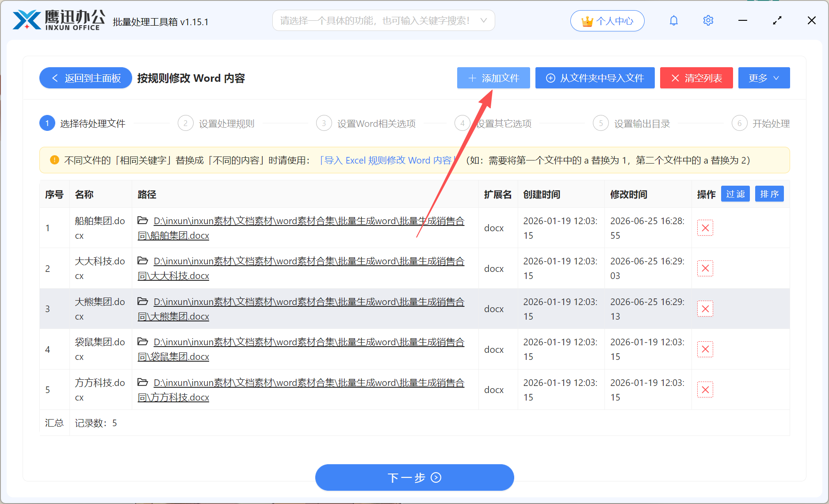This screenshot has height=504, width=829.
Task: Click the 过滤 filter button
Action: [735, 194]
